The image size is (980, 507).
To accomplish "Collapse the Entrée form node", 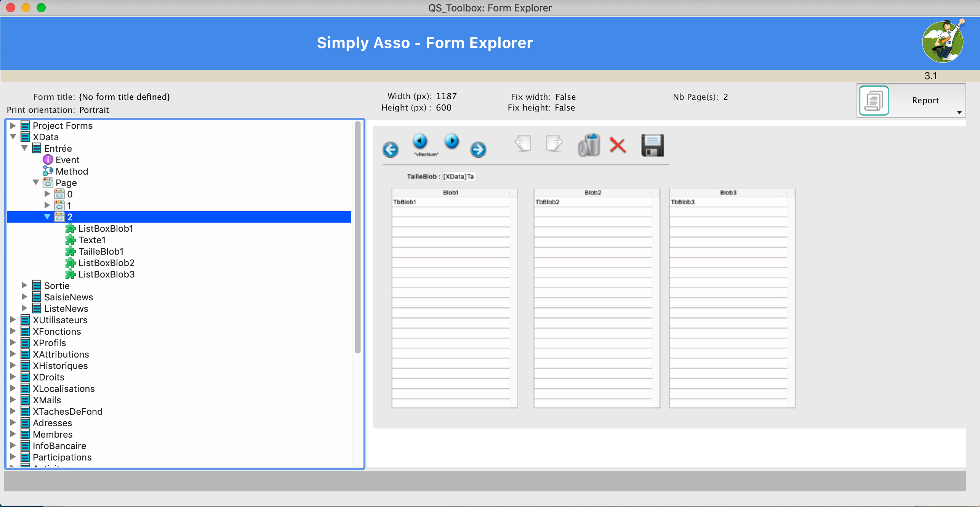I will pyautogui.click(x=25, y=148).
